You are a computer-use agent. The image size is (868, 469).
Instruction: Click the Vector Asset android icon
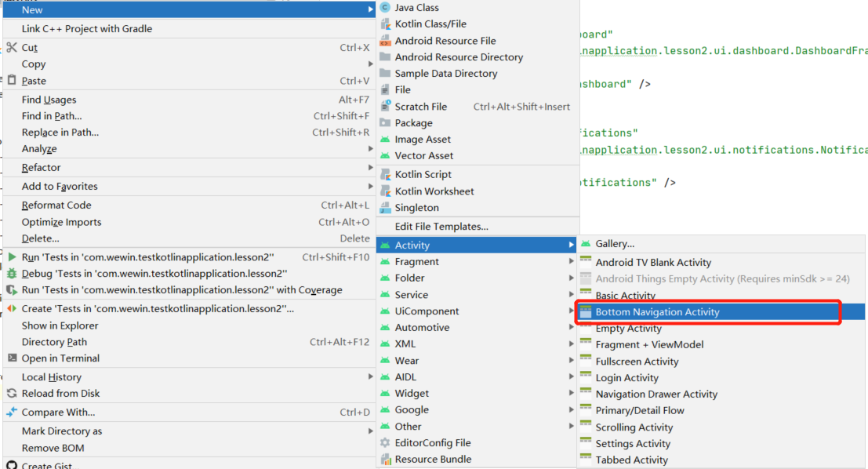coord(385,155)
